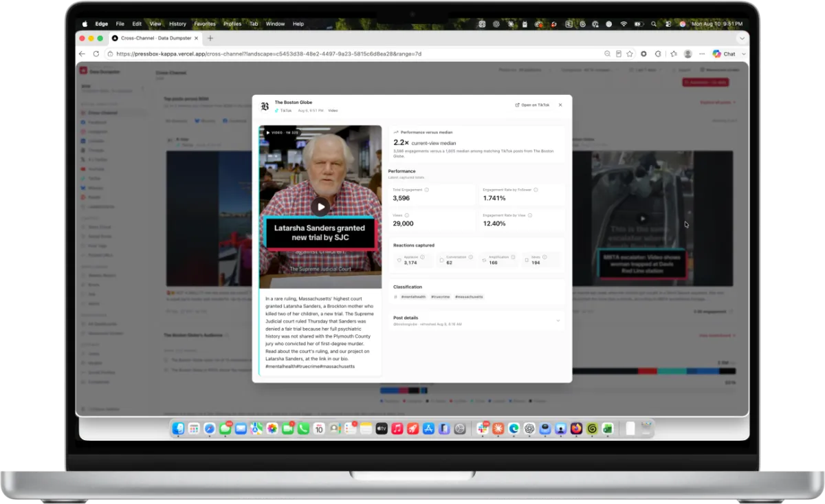Go back in the Edge browser

pos(82,54)
